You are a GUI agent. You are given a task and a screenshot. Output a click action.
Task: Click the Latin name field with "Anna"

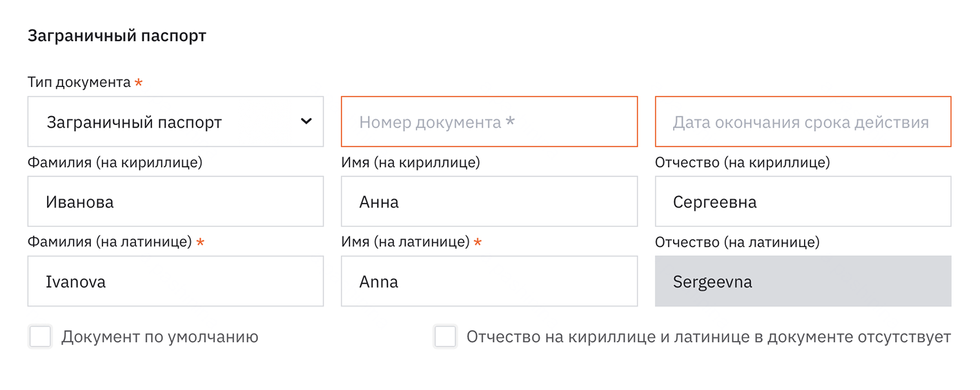488,281
